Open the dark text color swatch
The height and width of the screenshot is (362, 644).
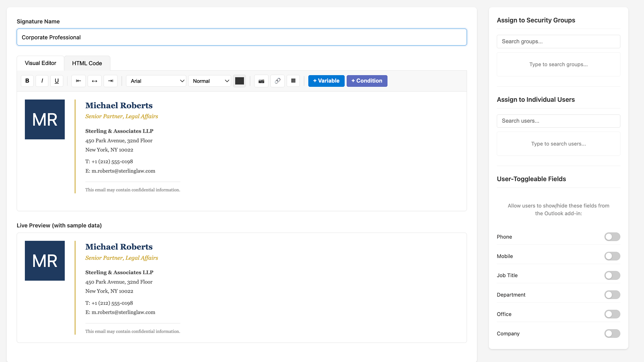point(239,81)
